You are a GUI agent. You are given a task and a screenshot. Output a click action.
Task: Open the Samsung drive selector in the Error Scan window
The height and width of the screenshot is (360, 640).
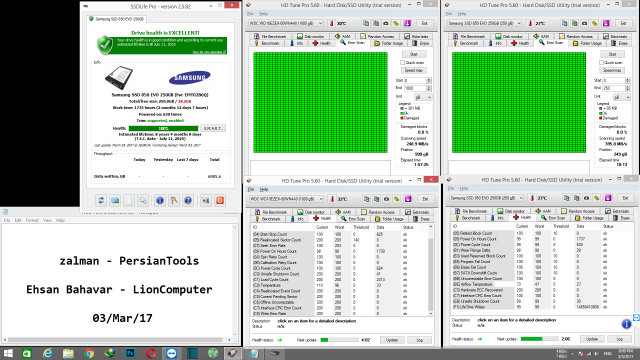pyautogui.click(x=484, y=23)
